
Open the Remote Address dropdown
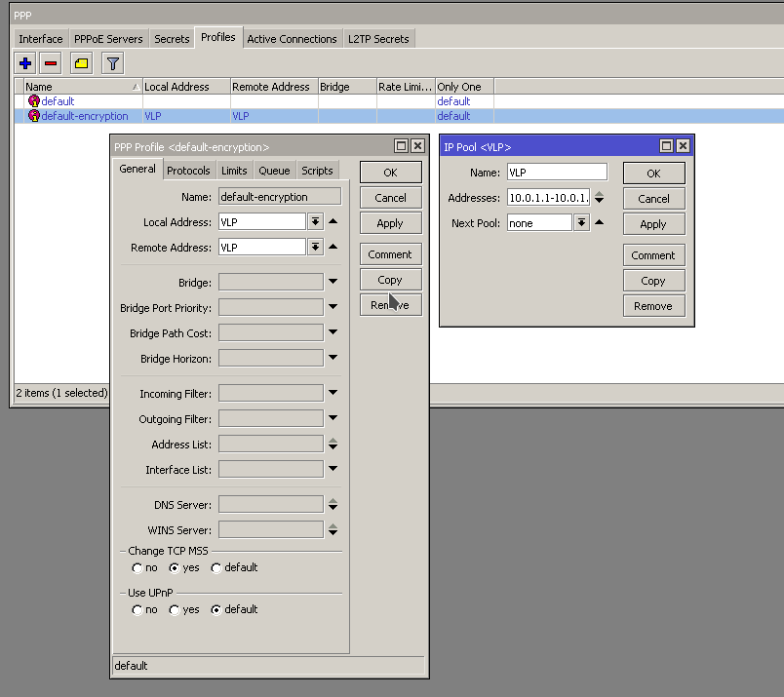pos(315,248)
